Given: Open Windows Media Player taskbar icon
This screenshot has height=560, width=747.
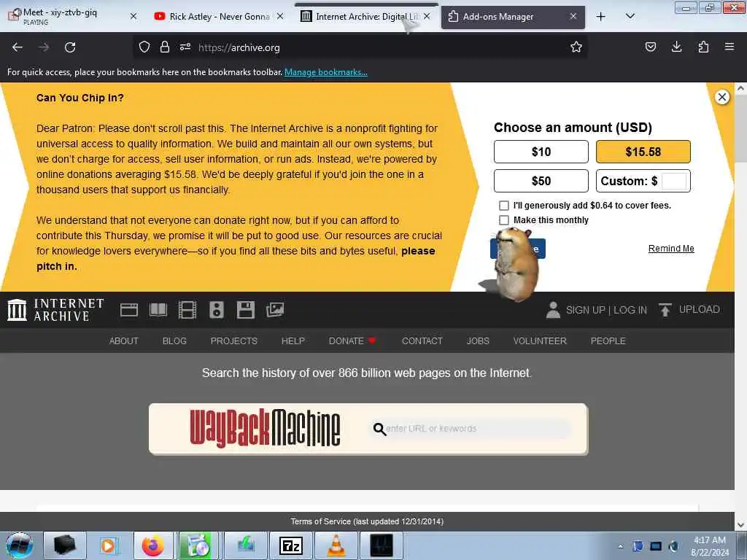Looking at the screenshot, I should pyautogui.click(x=108, y=545).
